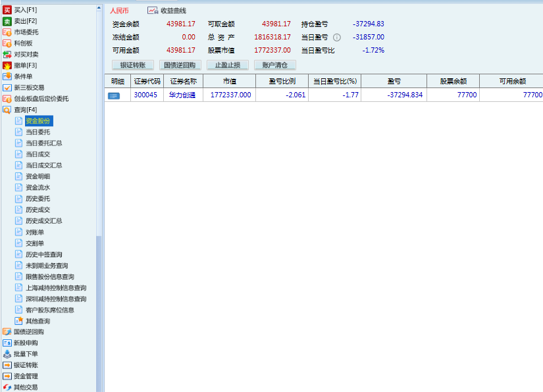Click the 账户清仓 button
Image resolution: width=543 pixels, height=392 pixels.
point(275,65)
